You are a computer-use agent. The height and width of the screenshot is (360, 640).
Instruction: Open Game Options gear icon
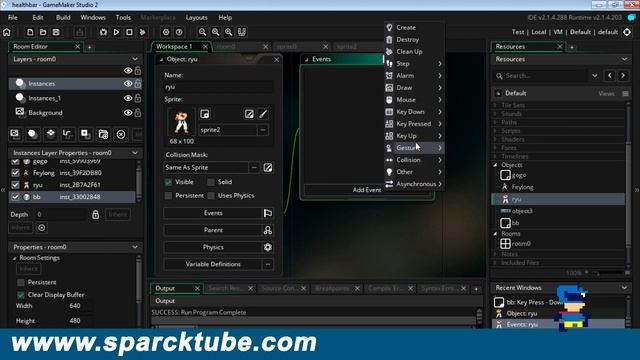tap(166, 32)
